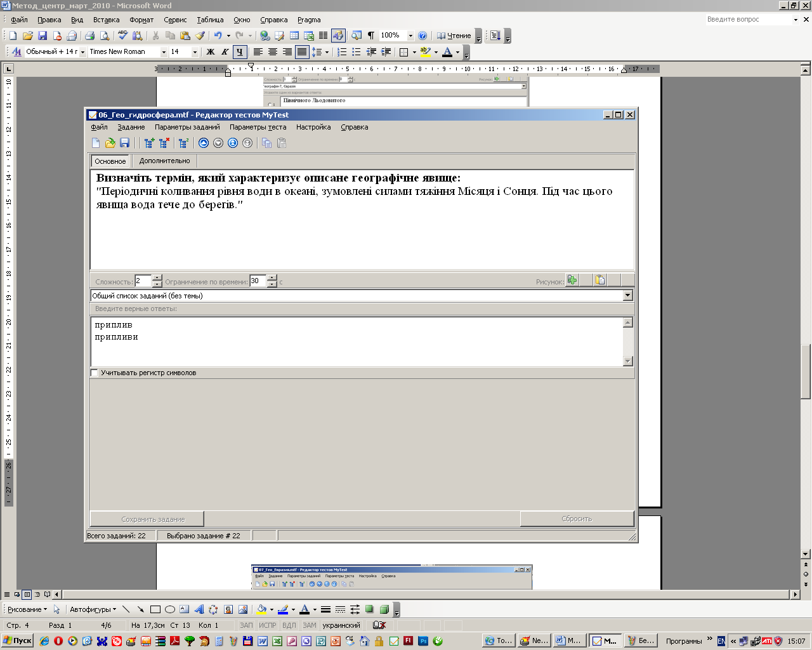Click Сохранить задание button
This screenshot has width=812, height=650.
(147, 519)
